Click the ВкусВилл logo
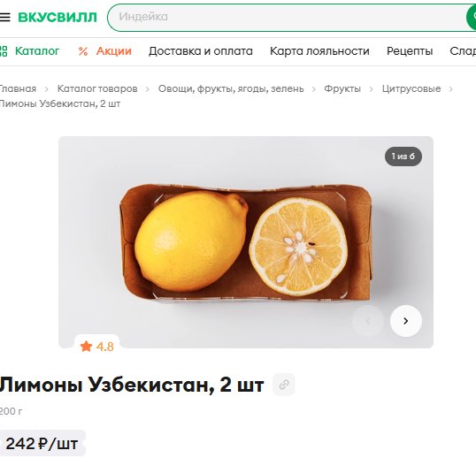The width and height of the screenshot is (476, 458). [58, 18]
